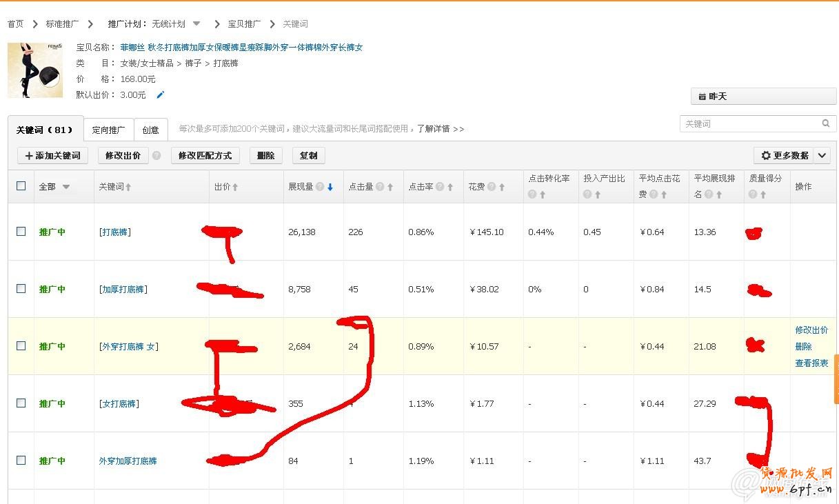The image size is (839, 504).
Task: Switch to the 定向推广 tab
Action: pyautogui.click(x=108, y=129)
